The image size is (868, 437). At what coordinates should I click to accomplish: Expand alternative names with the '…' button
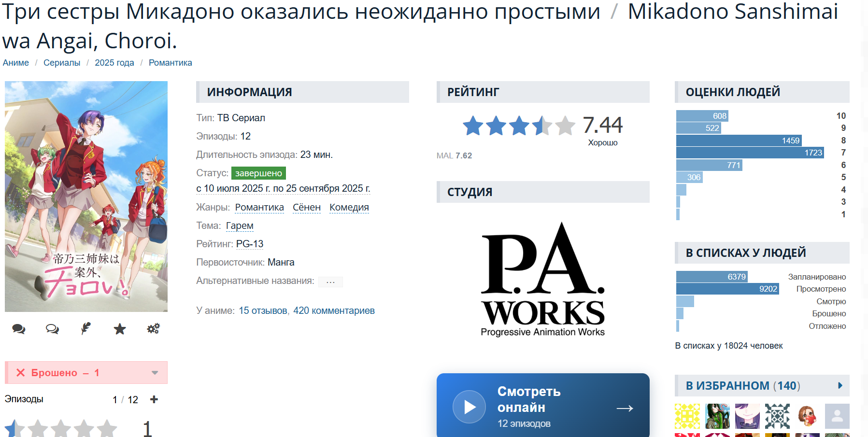tap(330, 282)
